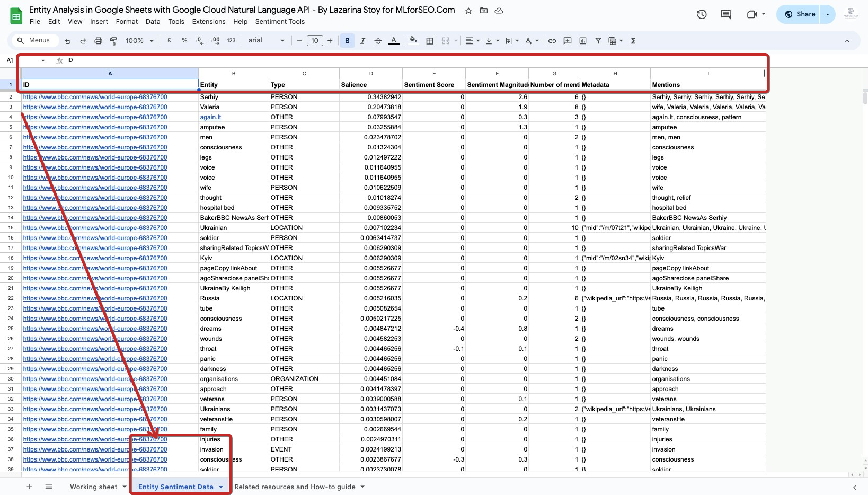Open the Format menu

tap(127, 22)
